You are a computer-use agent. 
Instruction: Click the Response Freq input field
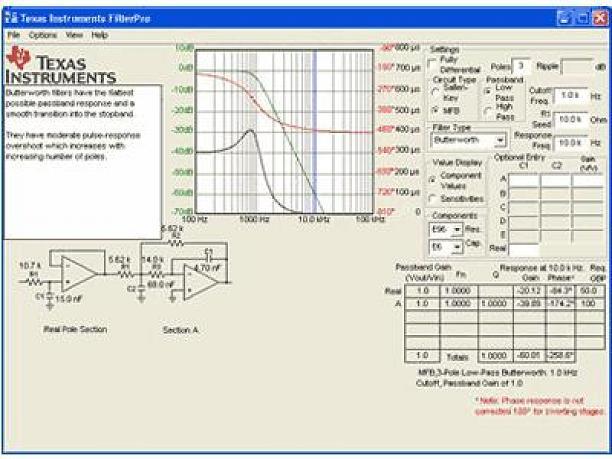click(x=571, y=144)
